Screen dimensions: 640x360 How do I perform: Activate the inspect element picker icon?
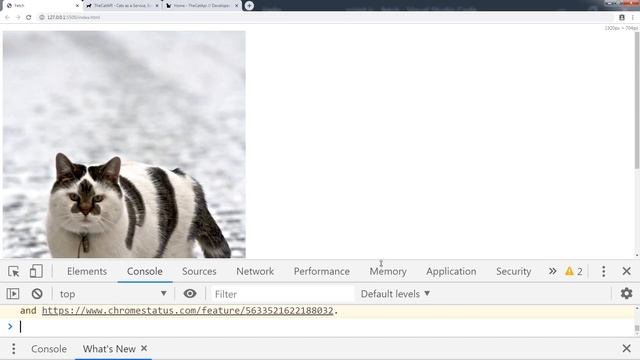pos(13,271)
